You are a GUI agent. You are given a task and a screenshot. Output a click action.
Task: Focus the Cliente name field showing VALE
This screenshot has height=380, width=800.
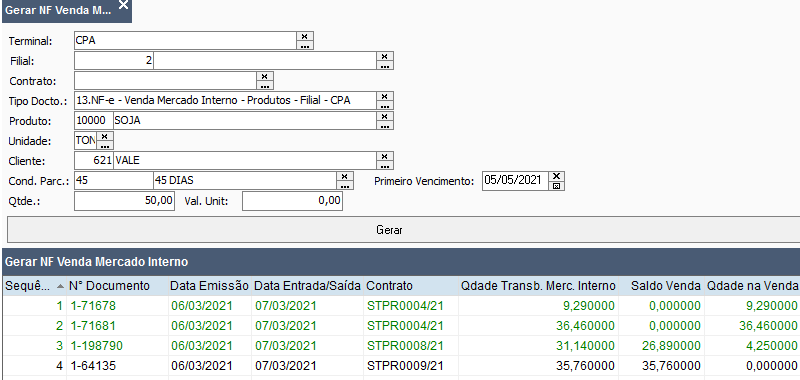coord(245,161)
